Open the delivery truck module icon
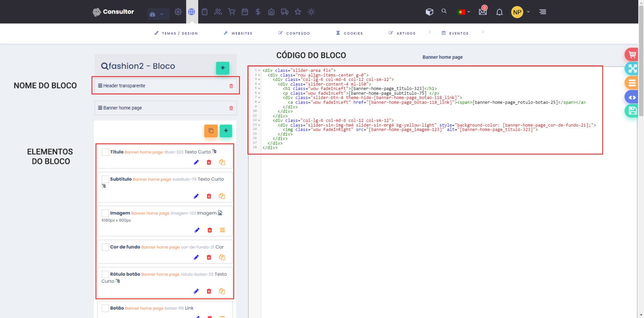 pos(284,12)
